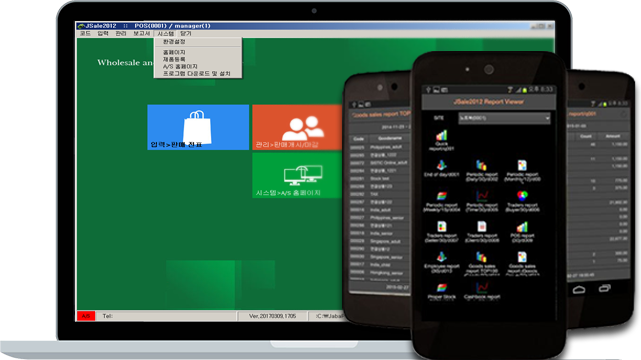This screenshot has height=360, width=641.
Task: Select 환경설정 from the open menu
Action: pos(174,42)
